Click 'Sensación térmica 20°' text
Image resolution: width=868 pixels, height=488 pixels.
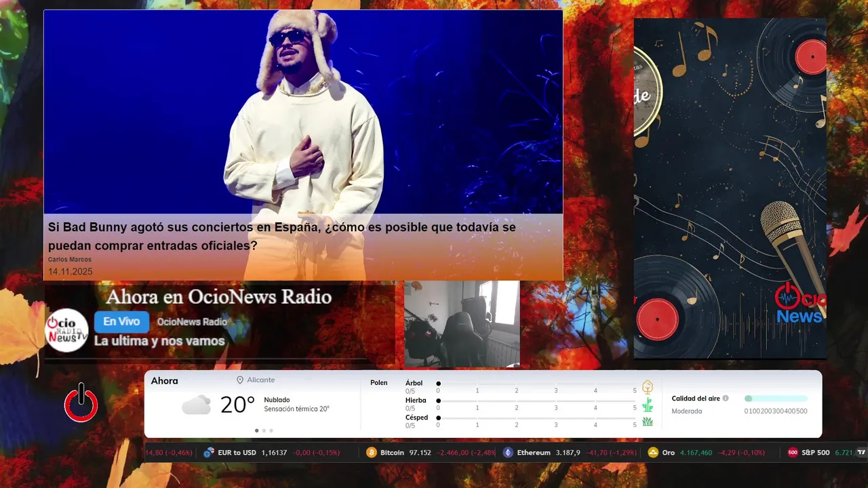click(x=296, y=409)
